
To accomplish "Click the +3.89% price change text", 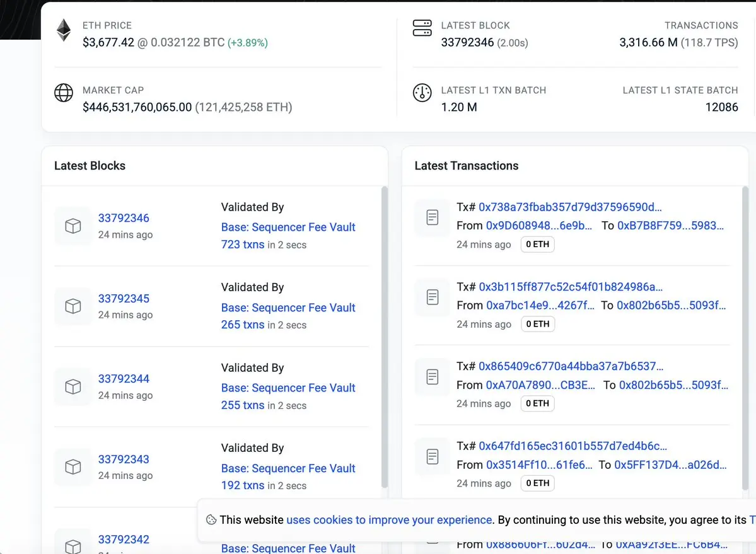I will (x=248, y=43).
